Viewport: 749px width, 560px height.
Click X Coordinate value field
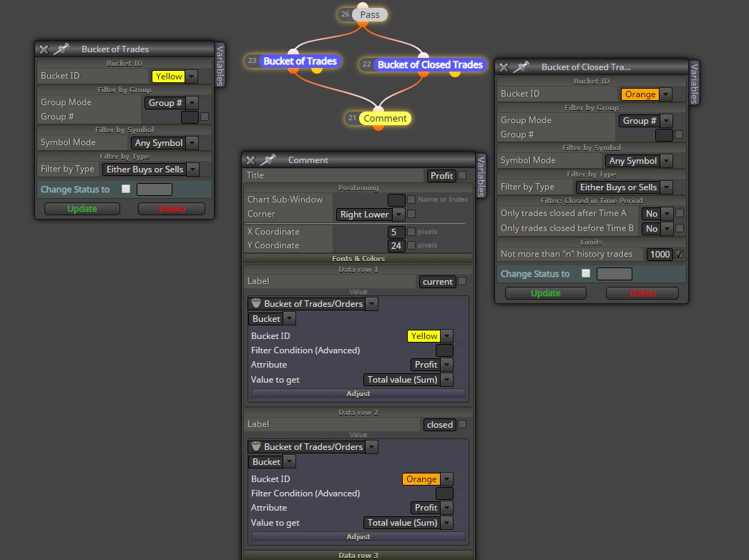396,232
